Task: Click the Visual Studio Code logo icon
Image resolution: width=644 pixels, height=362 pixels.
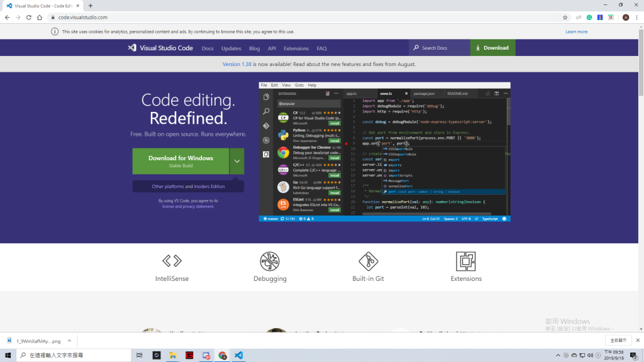Action: coord(132,48)
